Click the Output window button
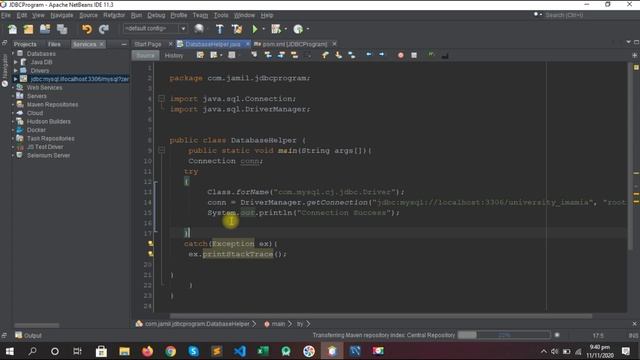Viewport: 640px width, 360px height. (29, 336)
